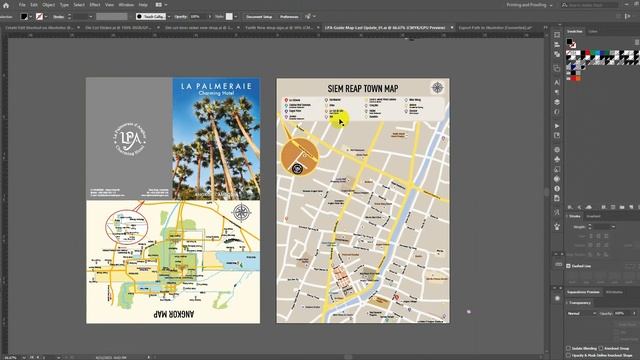Open the stroke color dropdown arrow
The height and width of the screenshot is (360, 640).
pos(46,17)
